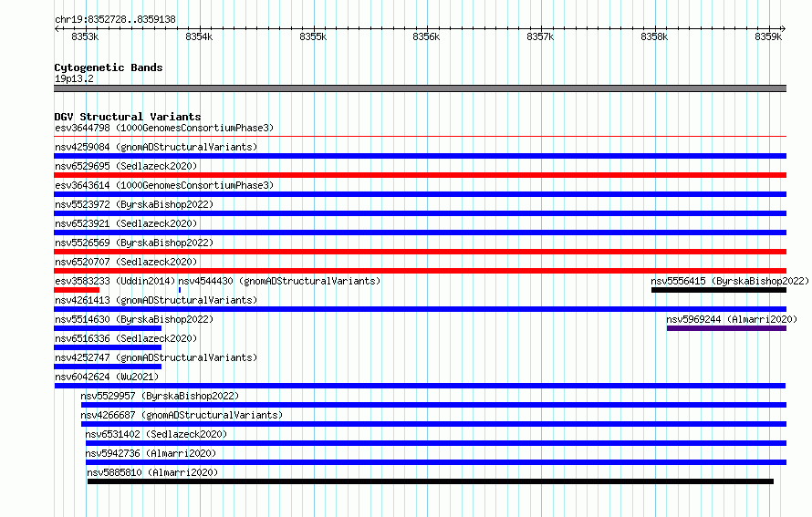The image size is (812, 517).
Task: Open nsv6523921 Sedlazeck2020 label
Action: [126, 223]
